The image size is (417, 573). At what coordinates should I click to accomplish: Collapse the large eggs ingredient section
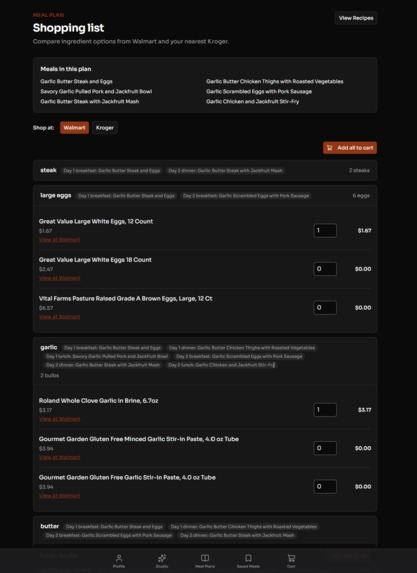pos(205,196)
